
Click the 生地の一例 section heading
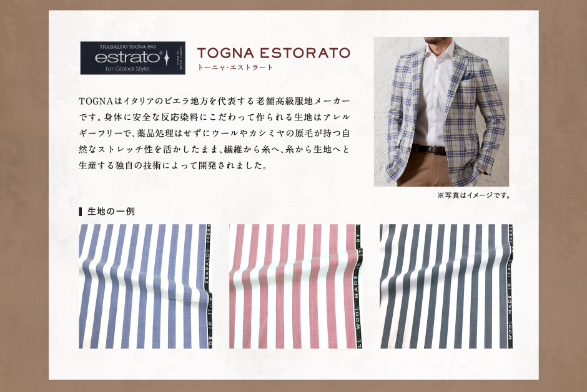tap(111, 212)
